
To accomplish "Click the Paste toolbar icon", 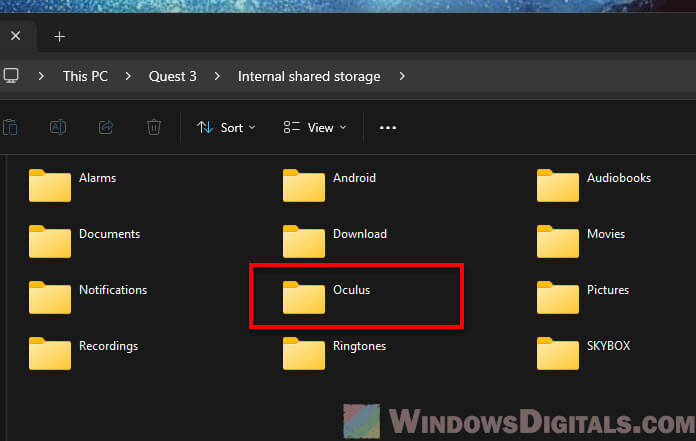I will tap(10, 127).
